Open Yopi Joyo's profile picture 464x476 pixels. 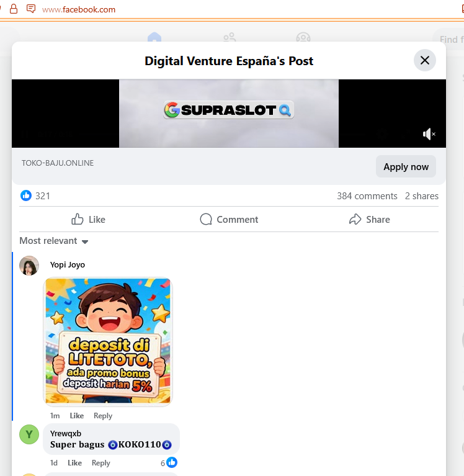[29, 266]
